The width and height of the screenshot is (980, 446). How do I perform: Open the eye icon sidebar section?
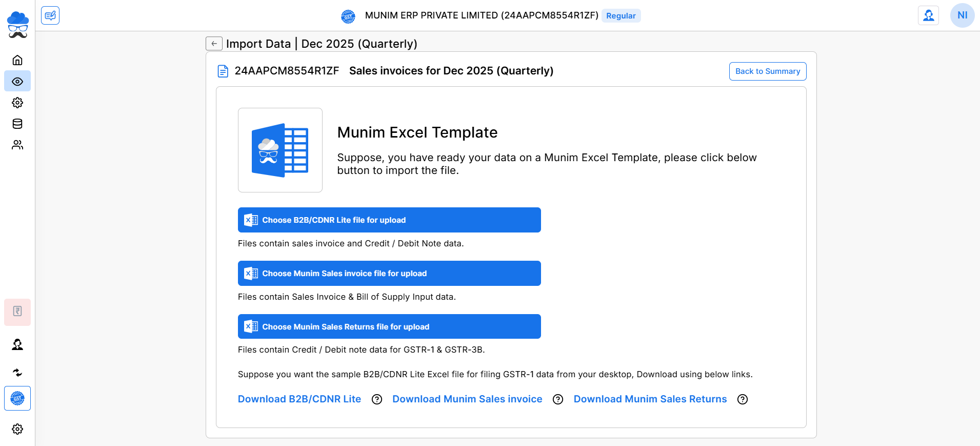[x=17, y=82]
